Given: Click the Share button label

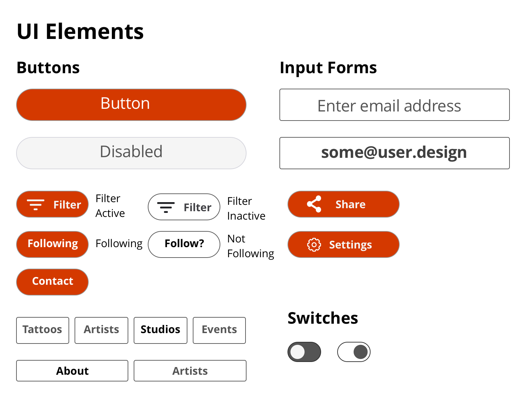Looking at the screenshot, I should point(350,204).
